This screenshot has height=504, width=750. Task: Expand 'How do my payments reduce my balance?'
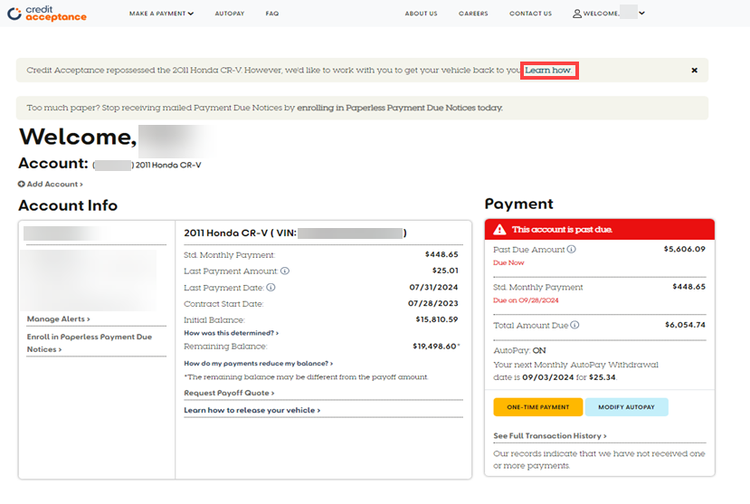pos(258,363)
